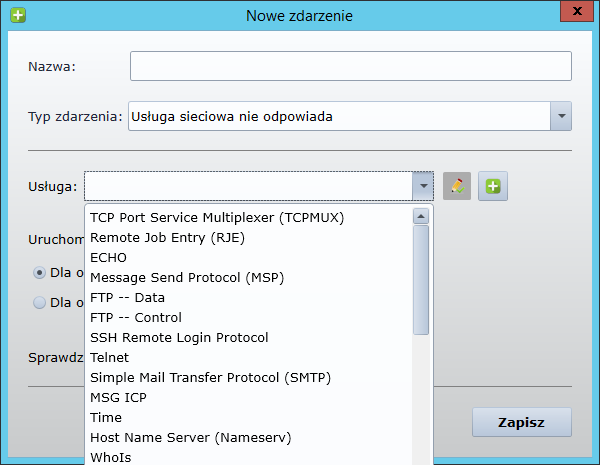Image resolution: width=600 pixels, height=465 pixels.
Task: Click the edit service pencil icon
Action: 457,186
